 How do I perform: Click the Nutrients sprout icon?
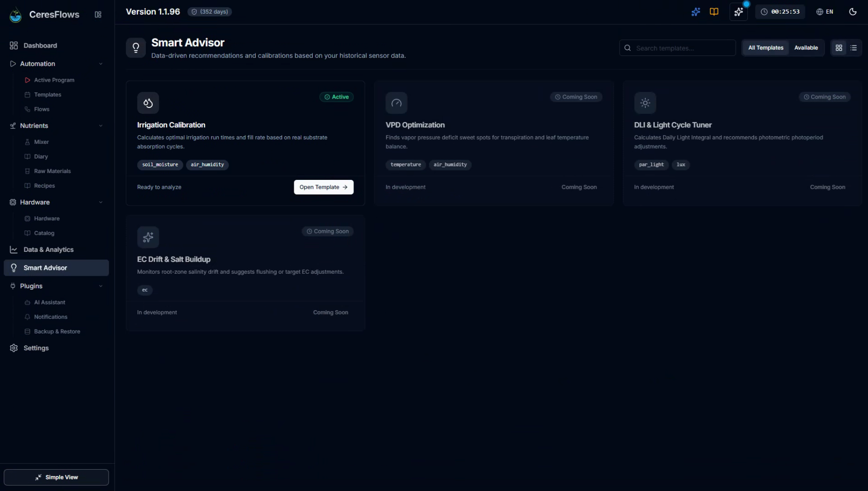13,125
